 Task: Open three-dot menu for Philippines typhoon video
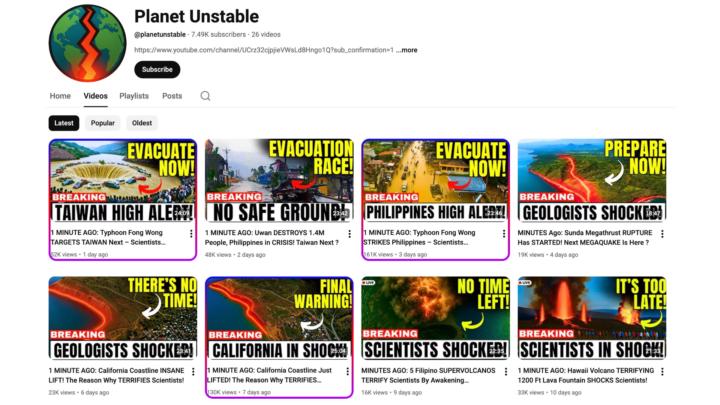[x=504, y=234]
